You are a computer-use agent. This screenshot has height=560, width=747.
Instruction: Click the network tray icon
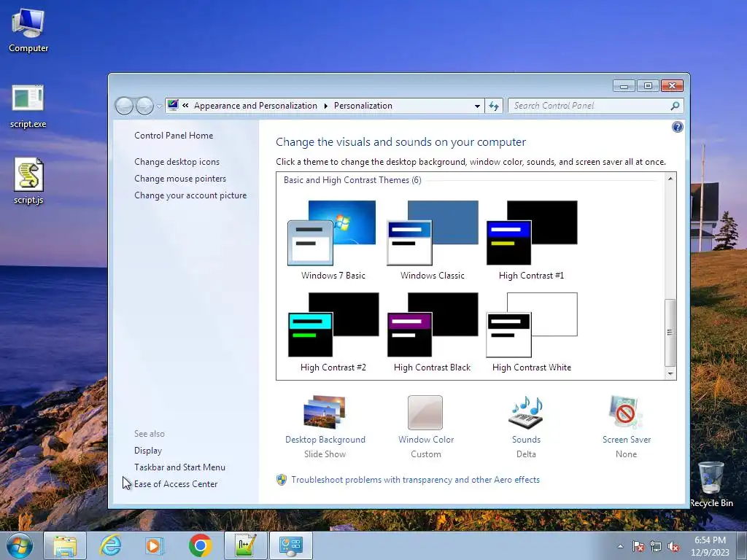point(656,546)
